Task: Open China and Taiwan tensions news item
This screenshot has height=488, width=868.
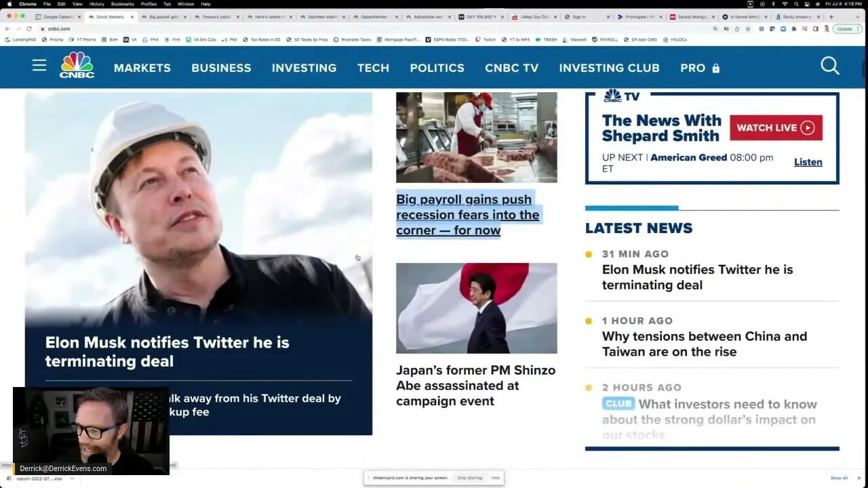Action: coord(705,344)
